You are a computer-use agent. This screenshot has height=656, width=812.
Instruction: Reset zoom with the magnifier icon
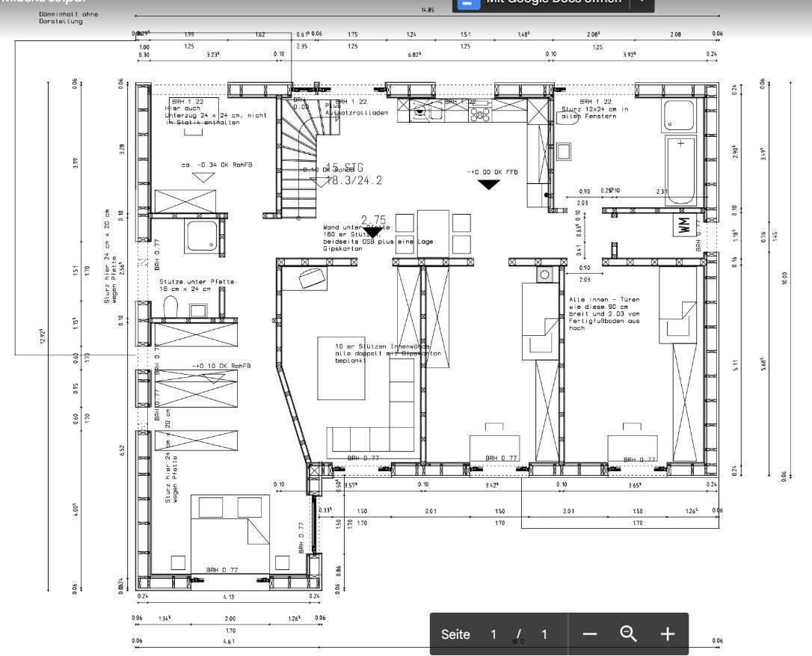click(629, 634)
